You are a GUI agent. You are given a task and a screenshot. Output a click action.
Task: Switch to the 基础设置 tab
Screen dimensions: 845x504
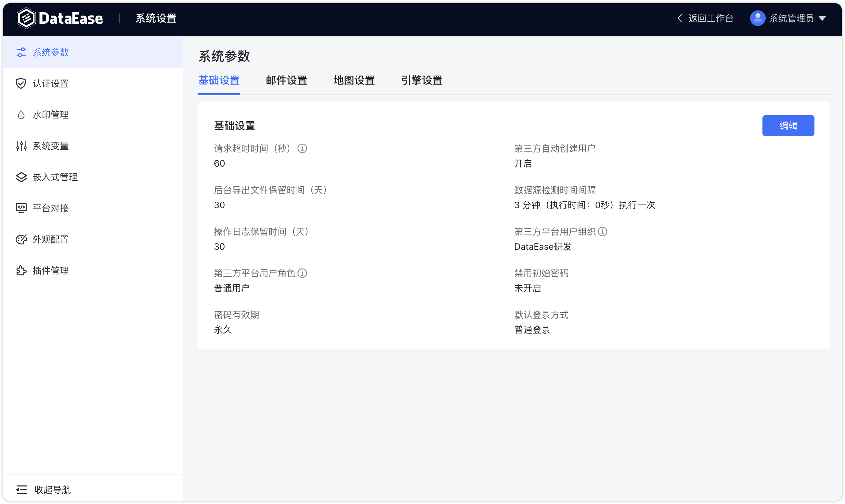click(219, 81)
